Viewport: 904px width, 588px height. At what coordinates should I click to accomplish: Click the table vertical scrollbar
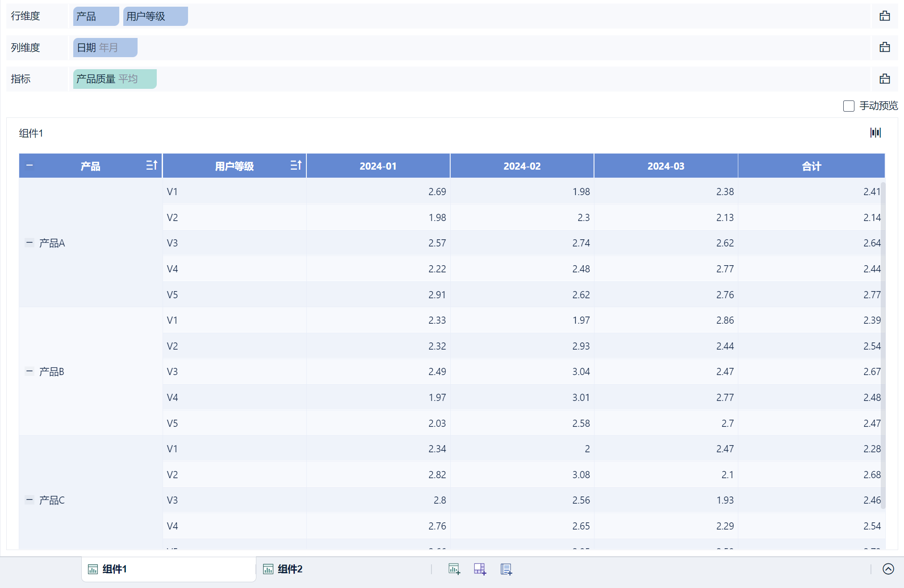(883, 344)
